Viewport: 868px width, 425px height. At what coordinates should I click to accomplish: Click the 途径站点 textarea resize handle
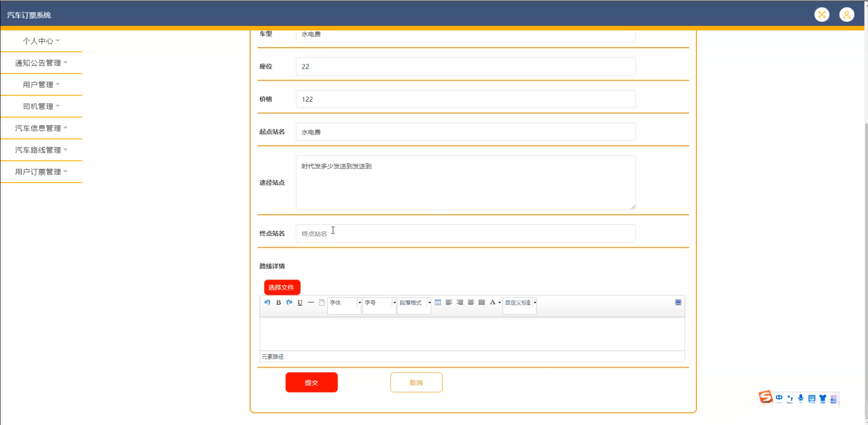(x=633, y=206)
